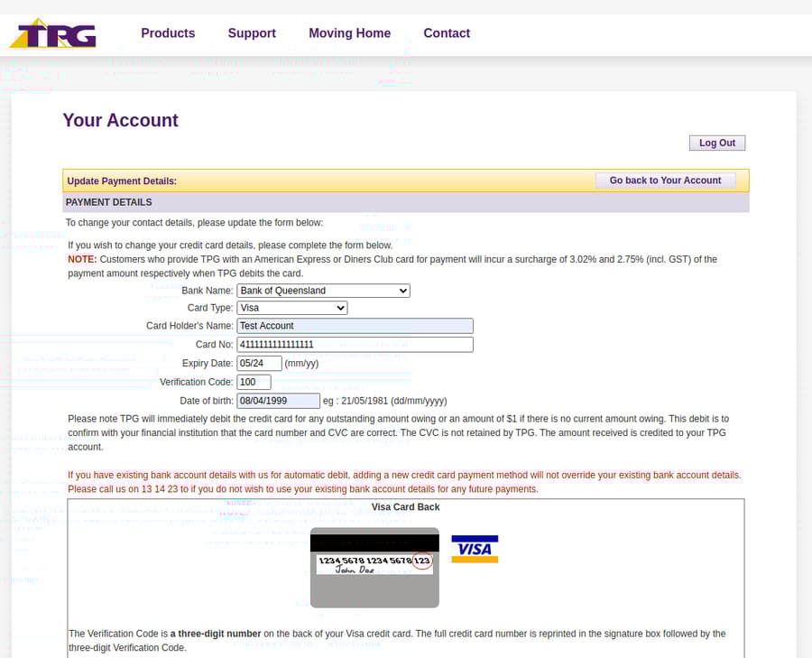Click Go back to Your Account
The image size is (812, 658).
pos(665,180)
